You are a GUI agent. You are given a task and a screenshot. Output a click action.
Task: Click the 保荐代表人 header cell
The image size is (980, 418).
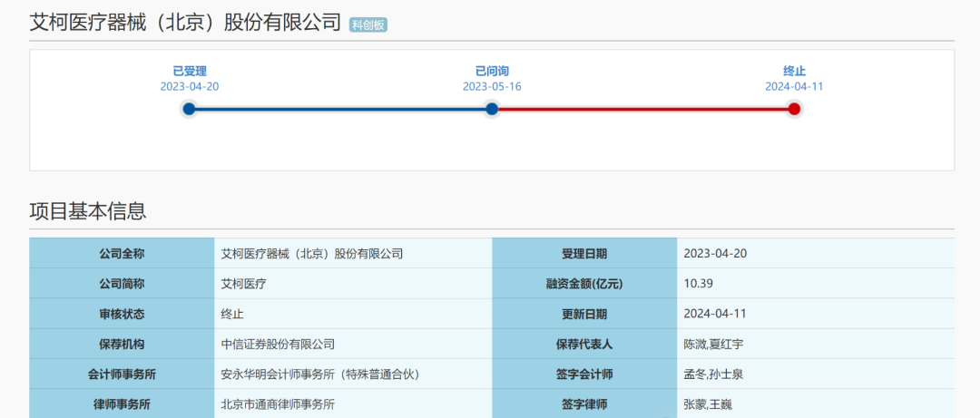pos(584,344)
